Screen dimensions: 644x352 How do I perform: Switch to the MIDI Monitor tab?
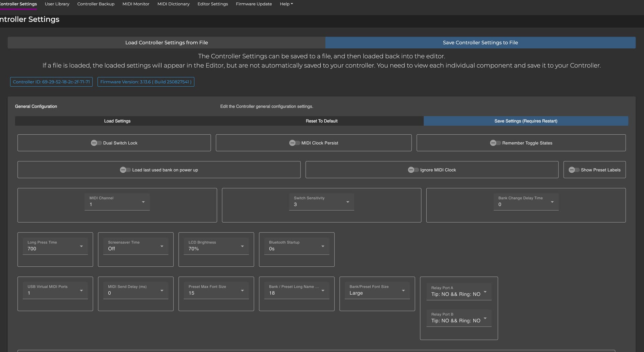point(136,4)
